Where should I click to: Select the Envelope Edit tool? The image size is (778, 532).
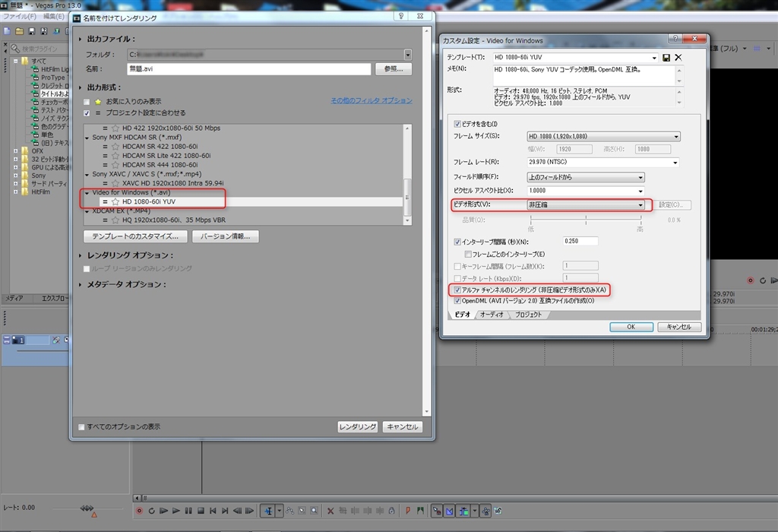(x=289, y=511)
